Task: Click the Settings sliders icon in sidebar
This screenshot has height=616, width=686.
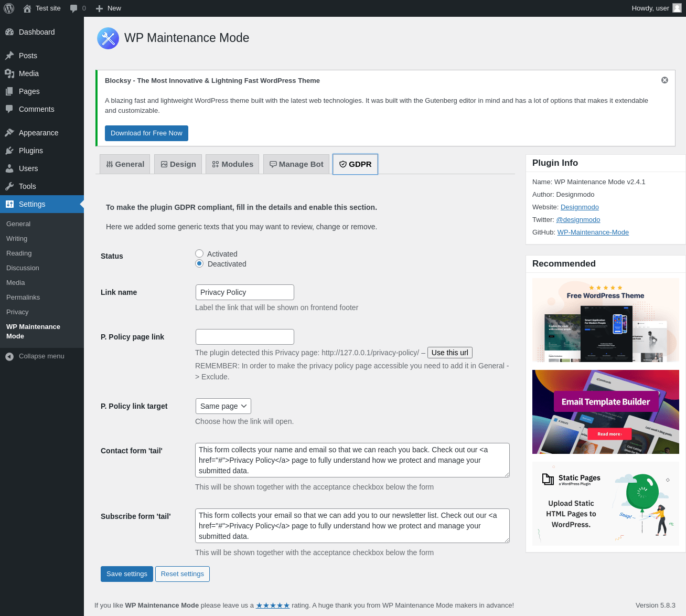Action: pyautogui.click(x=9, y=204)
